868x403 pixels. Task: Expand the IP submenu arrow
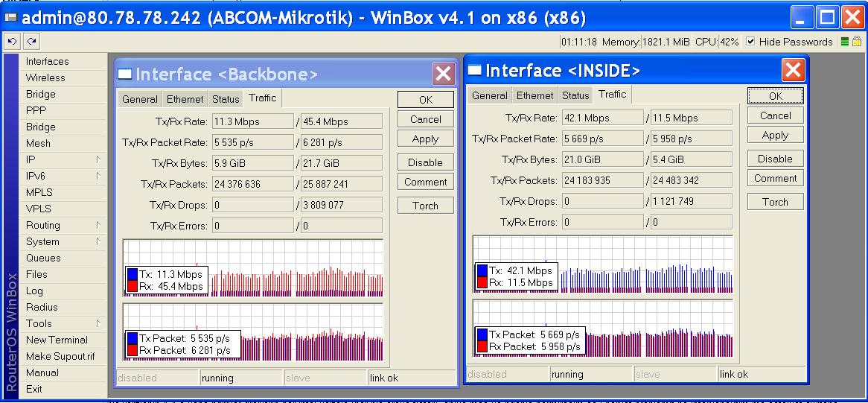(98, 159)
